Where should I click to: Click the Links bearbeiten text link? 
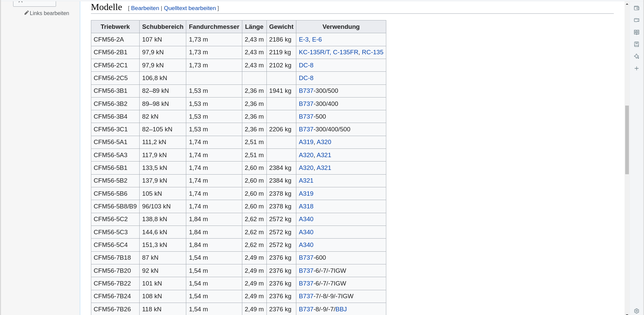click(49, 13)
